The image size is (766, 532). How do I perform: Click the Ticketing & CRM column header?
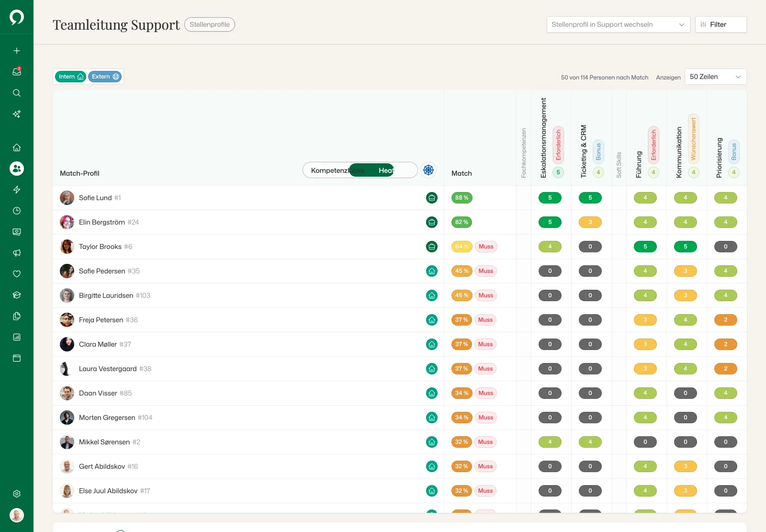[x=584, y=151]
